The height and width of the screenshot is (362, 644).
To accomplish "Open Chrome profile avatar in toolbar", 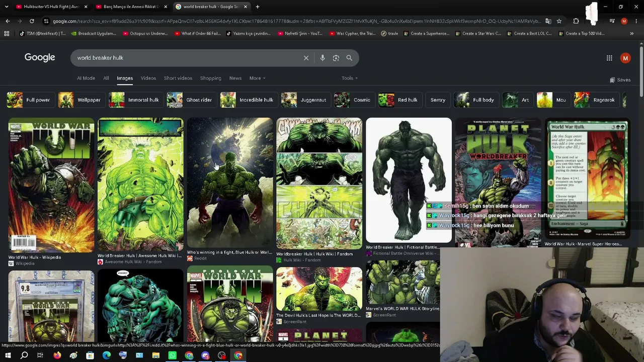I will [624, 21].
